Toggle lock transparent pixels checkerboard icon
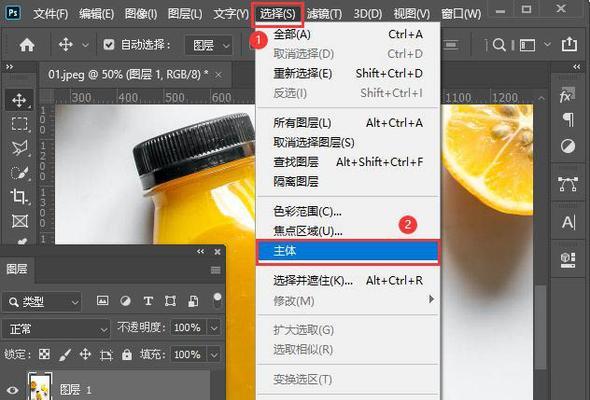590x400 pixels. [x=44, y=354]
